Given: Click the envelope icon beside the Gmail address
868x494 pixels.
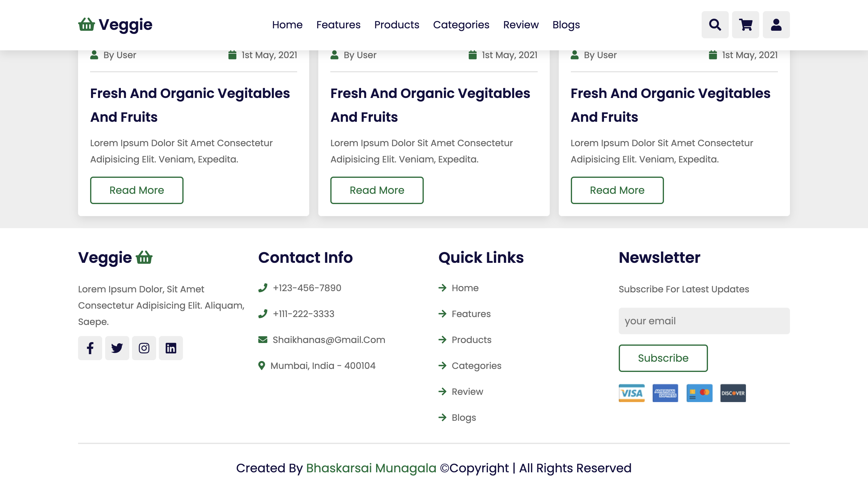Looking at the screenshot, I should [x=262, y=339].
